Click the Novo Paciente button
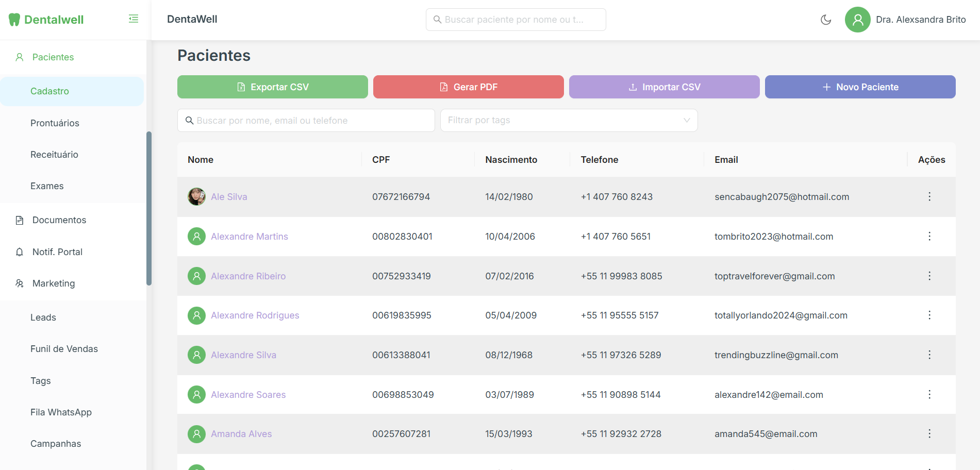 coord(860,87)
